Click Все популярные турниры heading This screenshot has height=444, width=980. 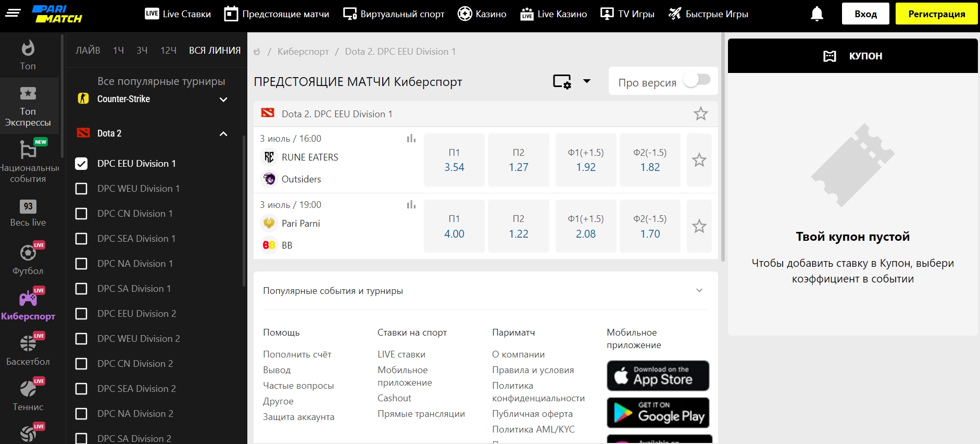tap(161, 81)
